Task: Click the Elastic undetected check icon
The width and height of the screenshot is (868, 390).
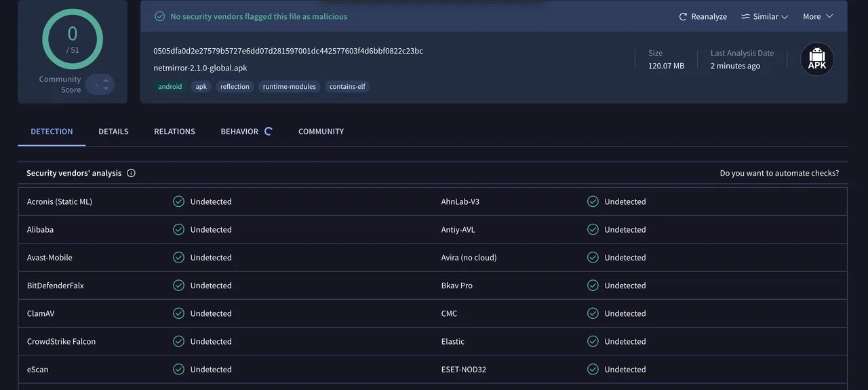Action: click(593, 341)
